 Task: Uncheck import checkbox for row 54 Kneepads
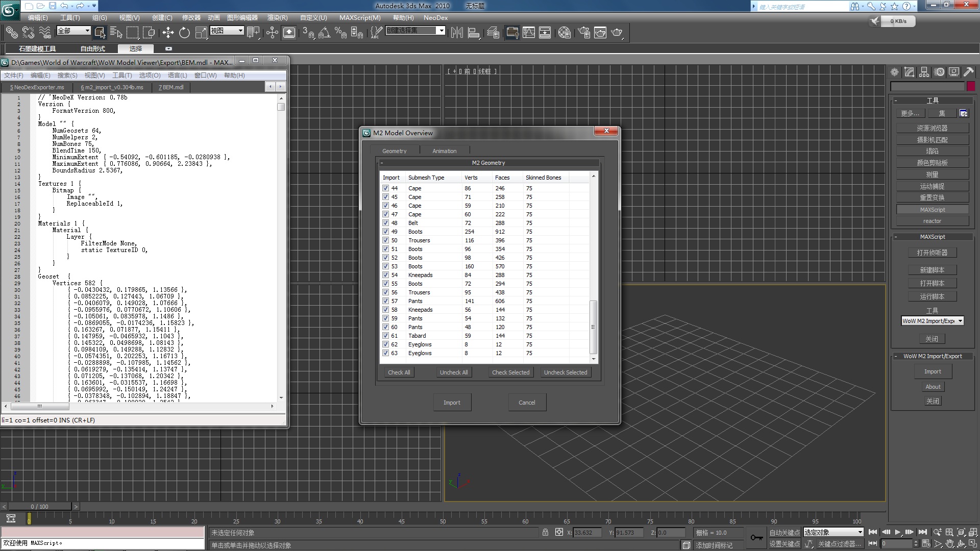pos(385,275)
